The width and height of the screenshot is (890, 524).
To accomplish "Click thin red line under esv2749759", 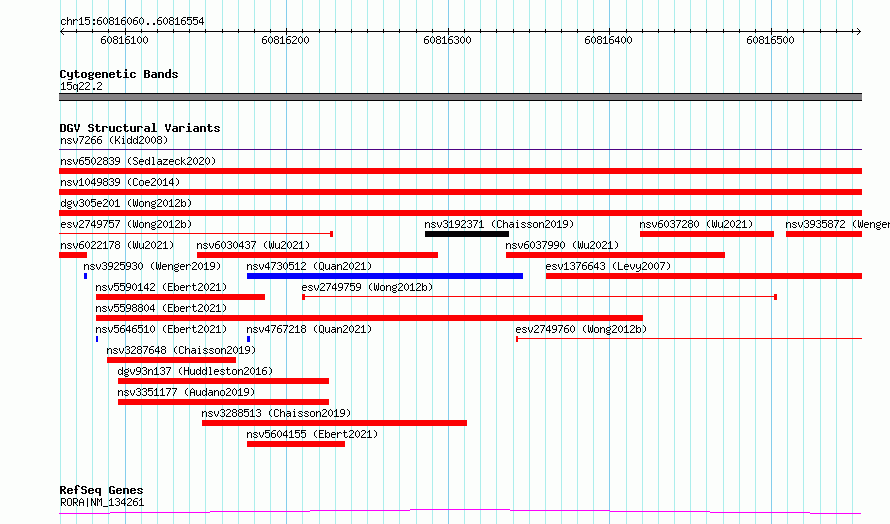I will (539, 297).
